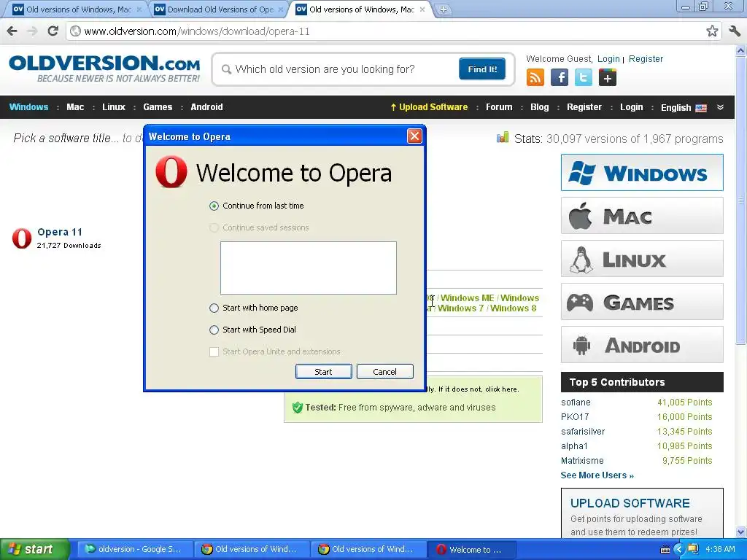Click the Cancel button in dialog

pyautogui.click(x=385, y=372)
